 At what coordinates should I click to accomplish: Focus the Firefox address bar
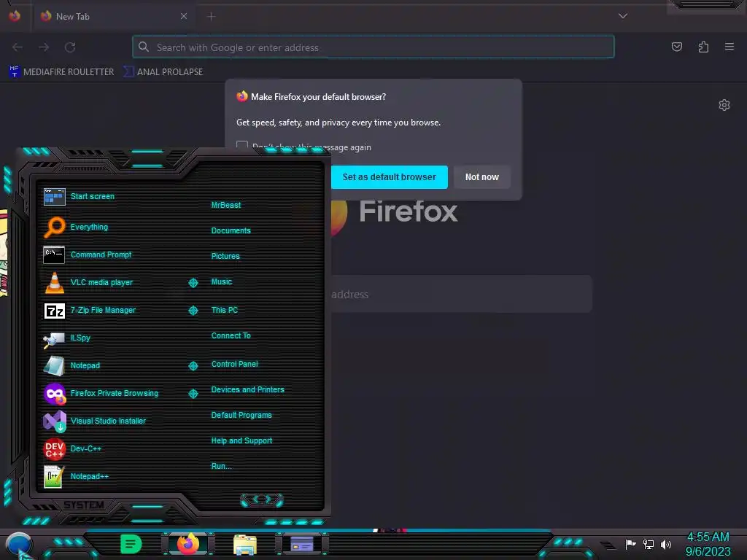[373, 47]
